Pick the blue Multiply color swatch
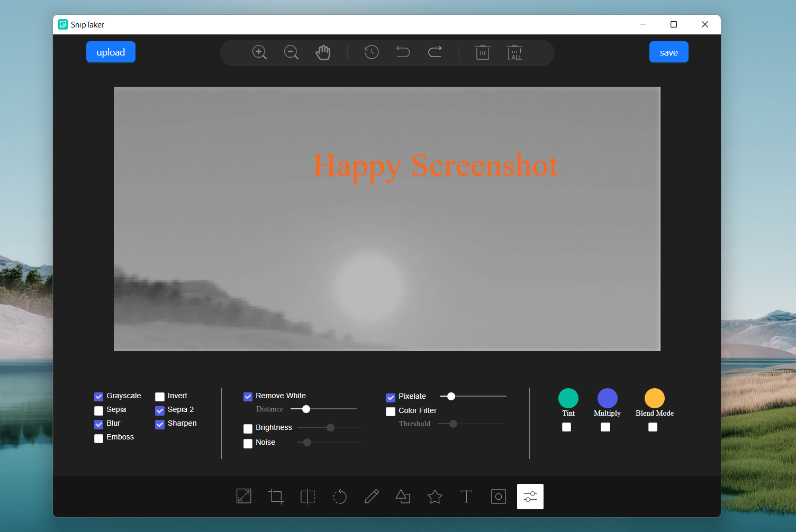 608,398
